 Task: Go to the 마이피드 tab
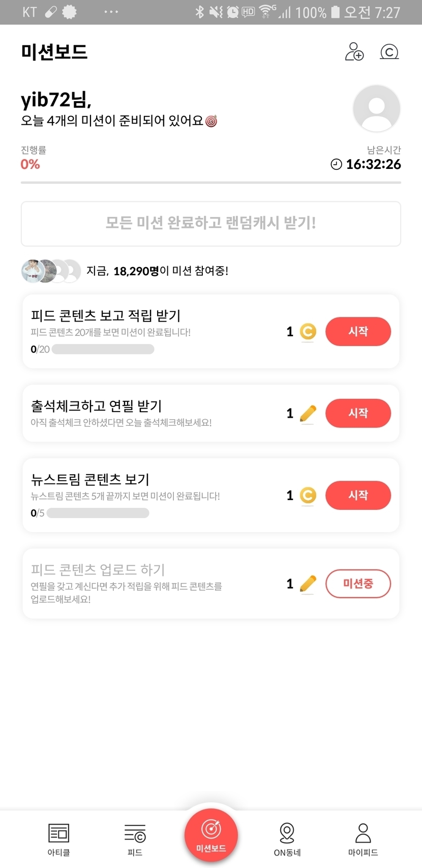pos(363,839)
